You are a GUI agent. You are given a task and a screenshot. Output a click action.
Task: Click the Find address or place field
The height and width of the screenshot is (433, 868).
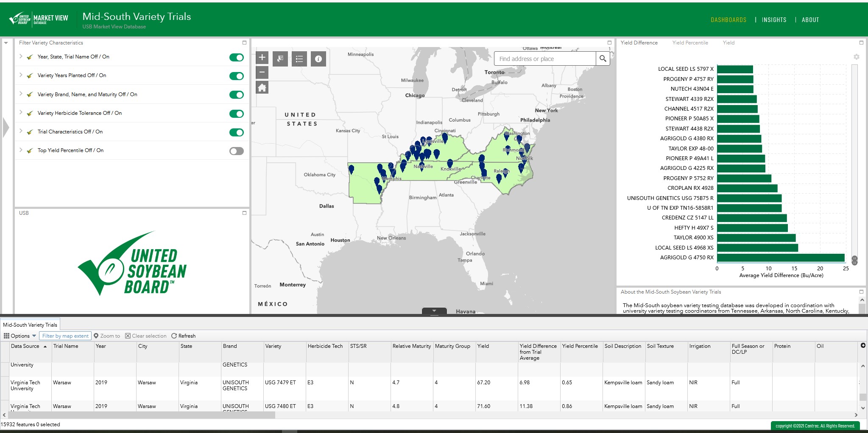tap(545, 59)
